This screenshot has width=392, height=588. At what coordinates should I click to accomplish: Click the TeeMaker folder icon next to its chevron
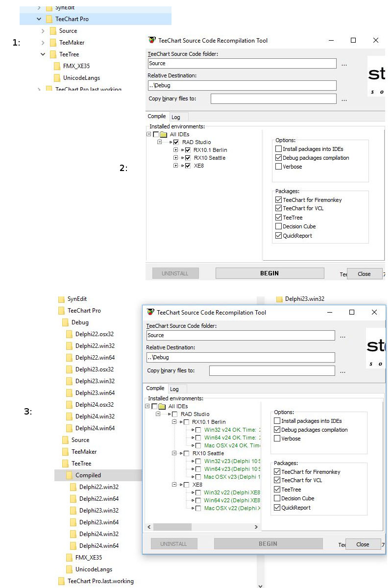pos(53,43)
